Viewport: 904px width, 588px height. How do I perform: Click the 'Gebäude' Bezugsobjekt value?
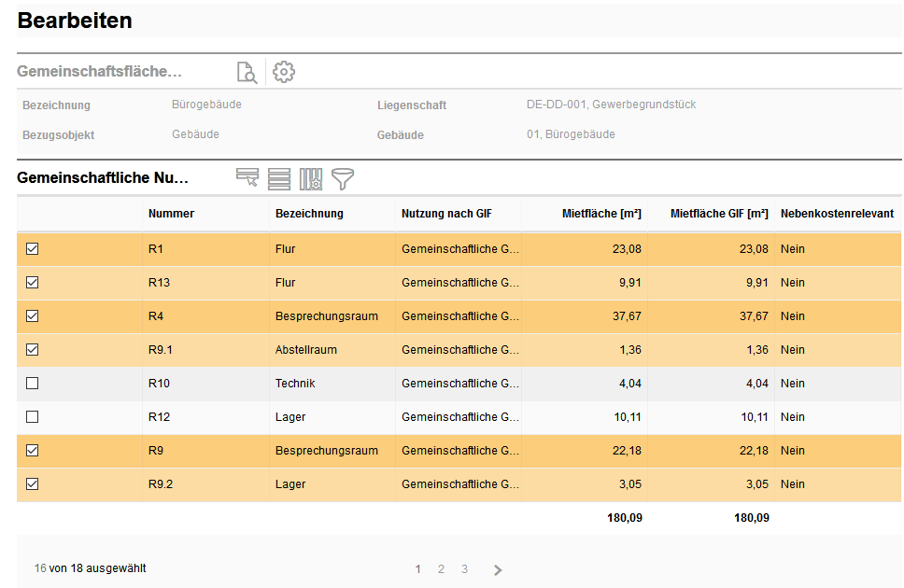195,134
